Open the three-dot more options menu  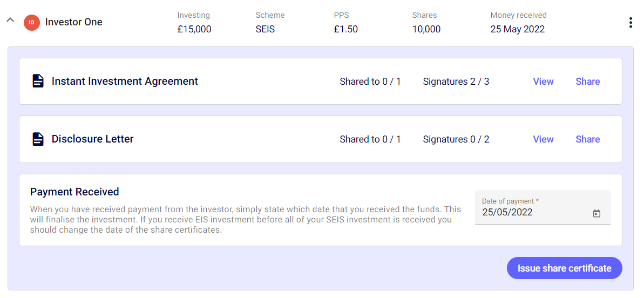(630, 23)
